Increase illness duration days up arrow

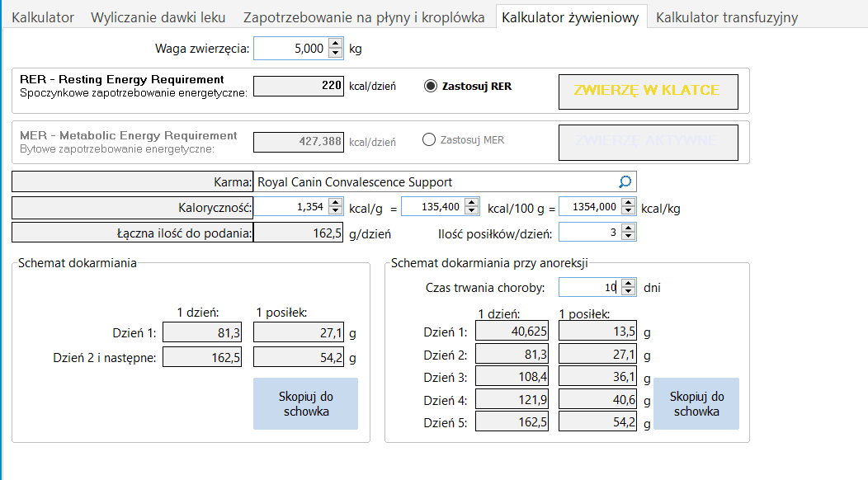tap(628, 283)
